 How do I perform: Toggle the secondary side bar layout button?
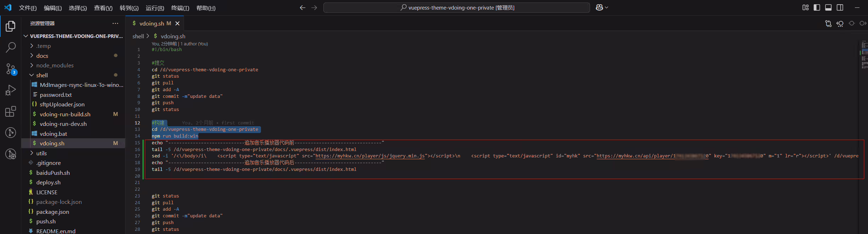[x=840, y=7]
